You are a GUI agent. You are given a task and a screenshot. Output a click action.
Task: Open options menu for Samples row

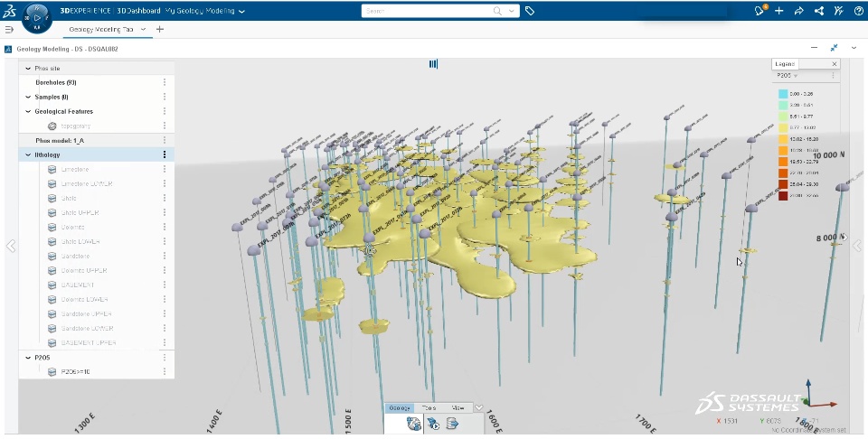(x=165, y=97)
